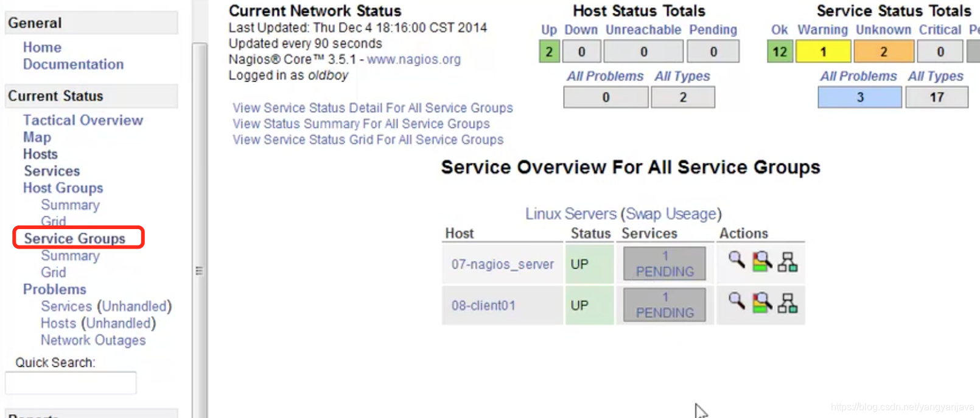Click service All Types count 17
This screenshot has width=980, height=418.
(937, 97)
